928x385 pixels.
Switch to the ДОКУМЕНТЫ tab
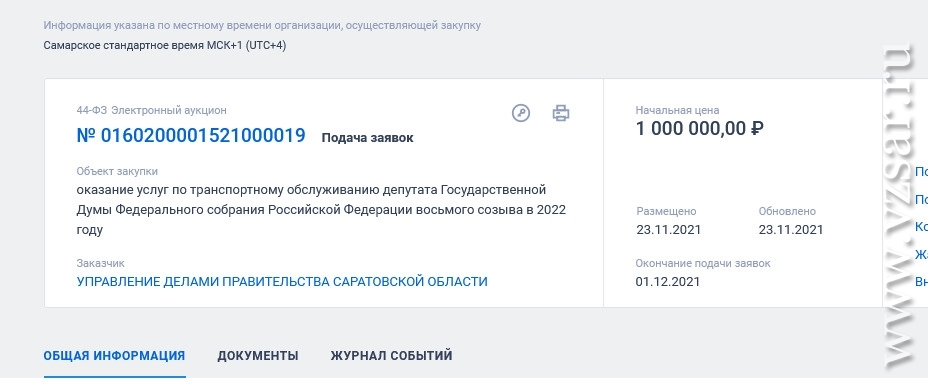pyautogui.click(x=257, y=356)
